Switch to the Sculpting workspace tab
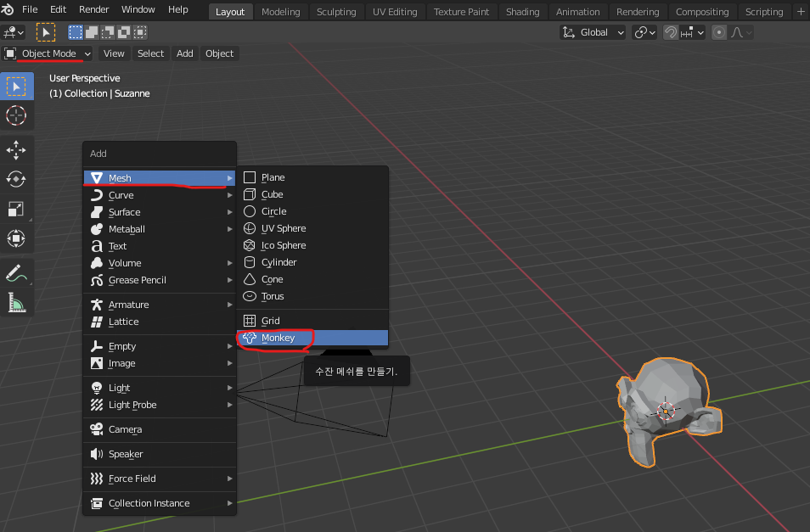 [336, 12]
